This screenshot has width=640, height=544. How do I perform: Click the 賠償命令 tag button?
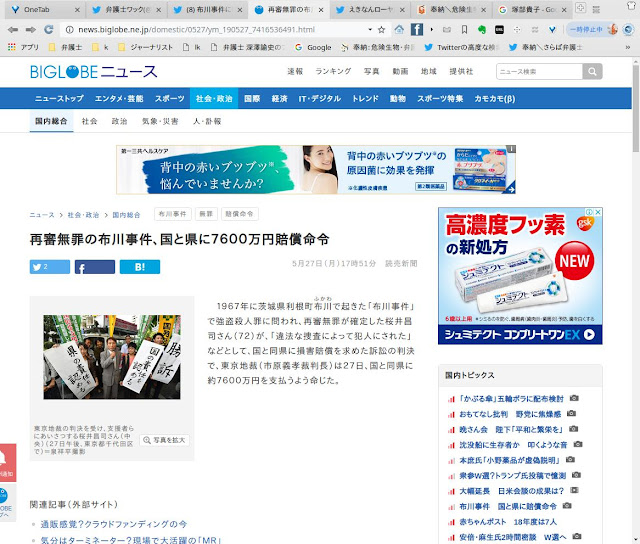click(x=240, y=214)
